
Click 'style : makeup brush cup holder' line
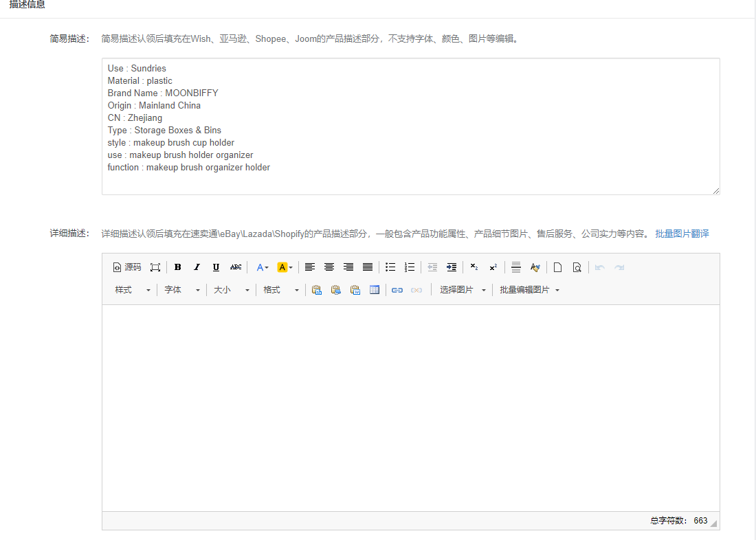click(x=170, y=143)
